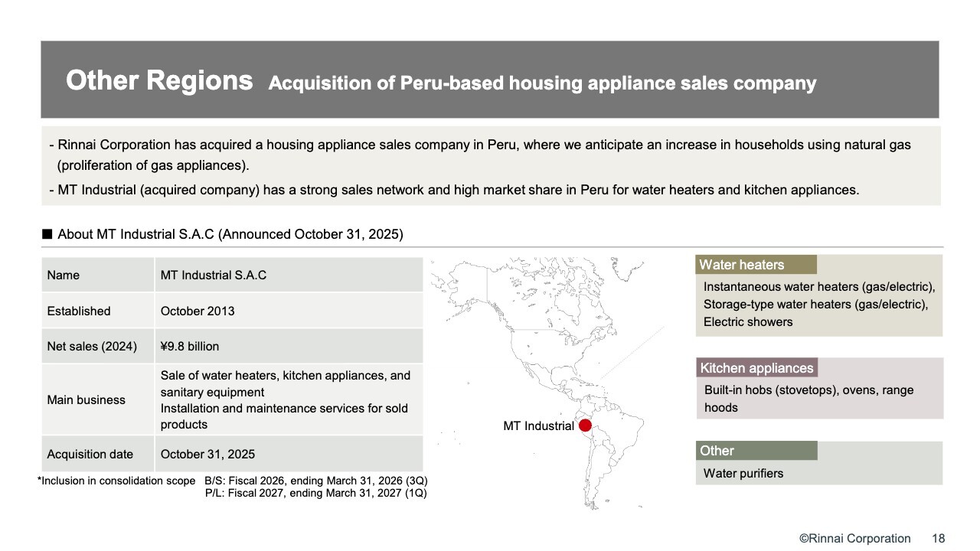Click the Other Regions slide title

[159, 80]
